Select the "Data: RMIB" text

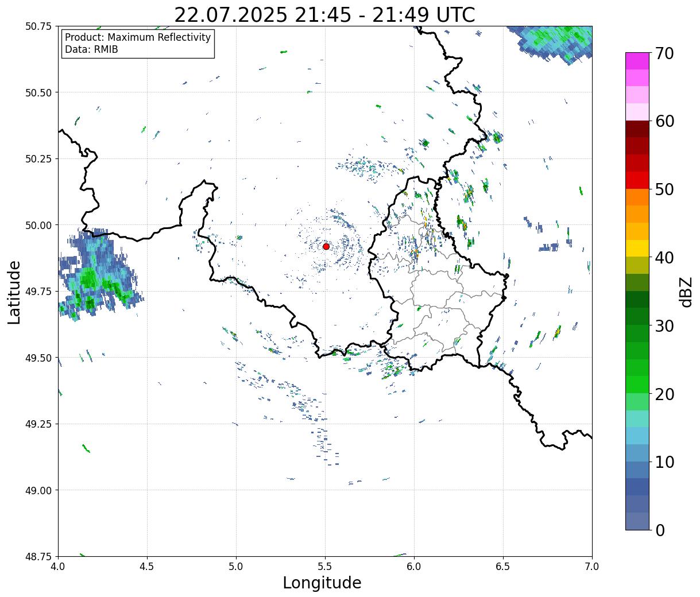91,49
